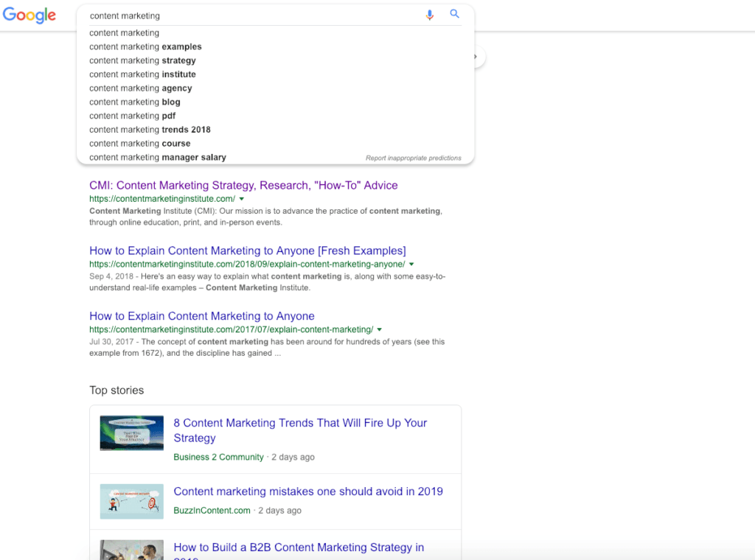Pick the 'content marketing course' suggestion
Image resolution: width=755 pixels, height=560 pixels.
[x=139, y=144]
